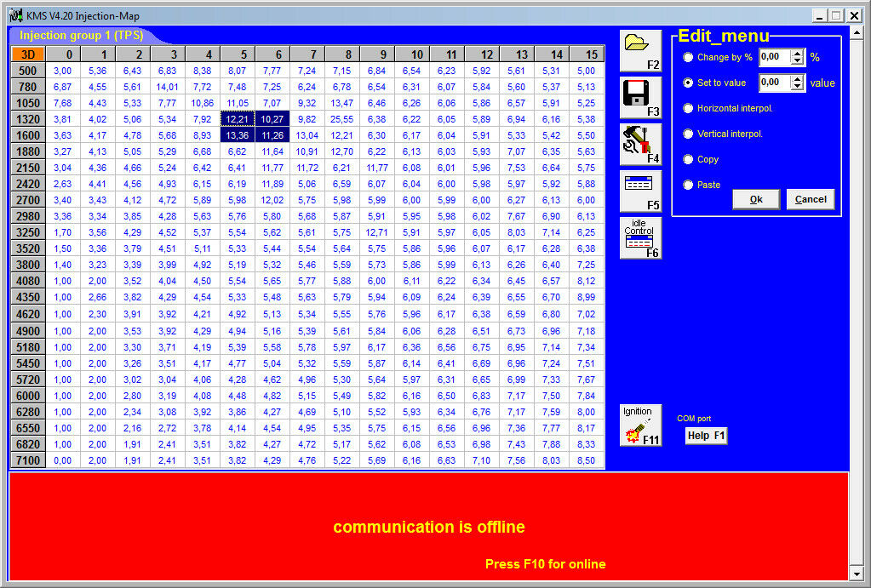Select column header 10
This screenshot has width=871, height=588.
[412, 54]
